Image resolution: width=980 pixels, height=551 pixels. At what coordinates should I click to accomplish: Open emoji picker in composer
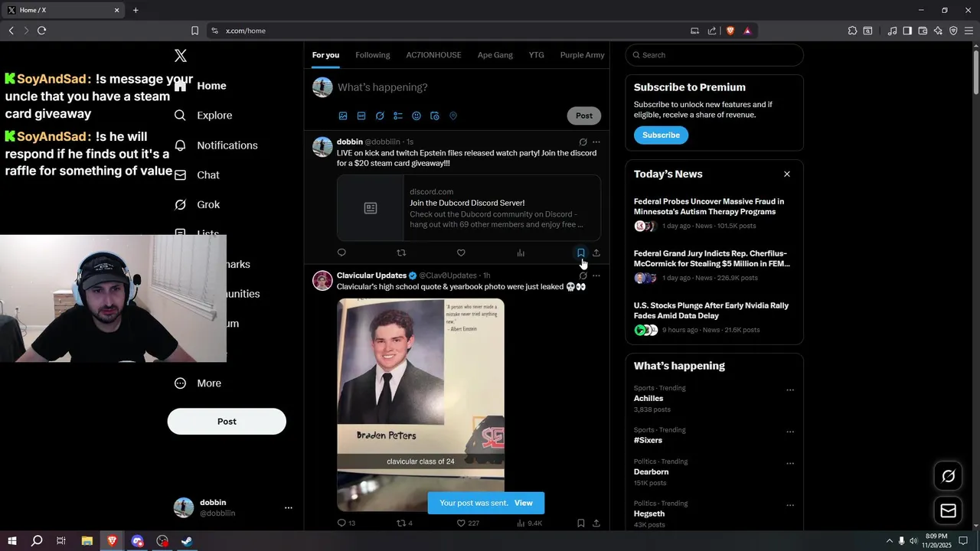coord(416,116)
